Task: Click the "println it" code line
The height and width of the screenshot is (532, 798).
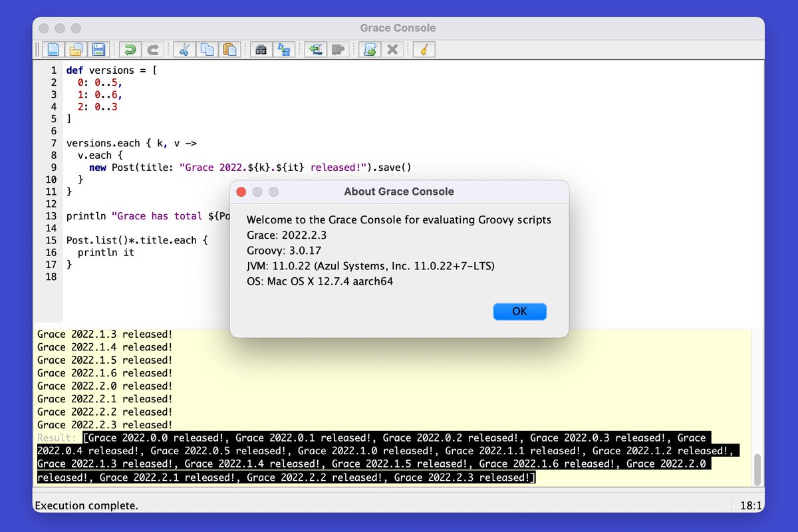Action: tap(106, 253)
